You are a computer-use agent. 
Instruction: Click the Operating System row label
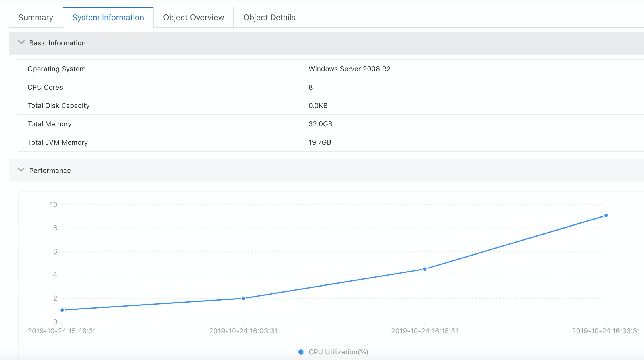click(x=56, y=69)
